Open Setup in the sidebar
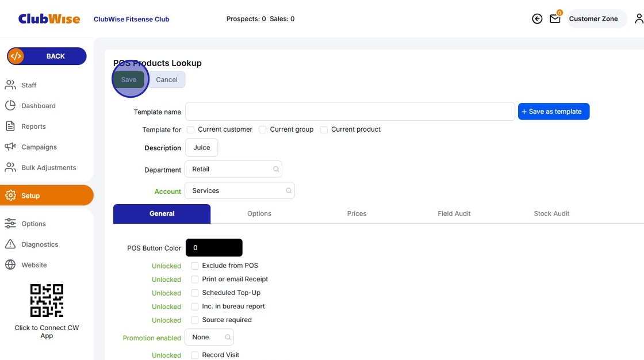Image resolution: width=644 pixels, height=360 pixels. tap(47, 195)
